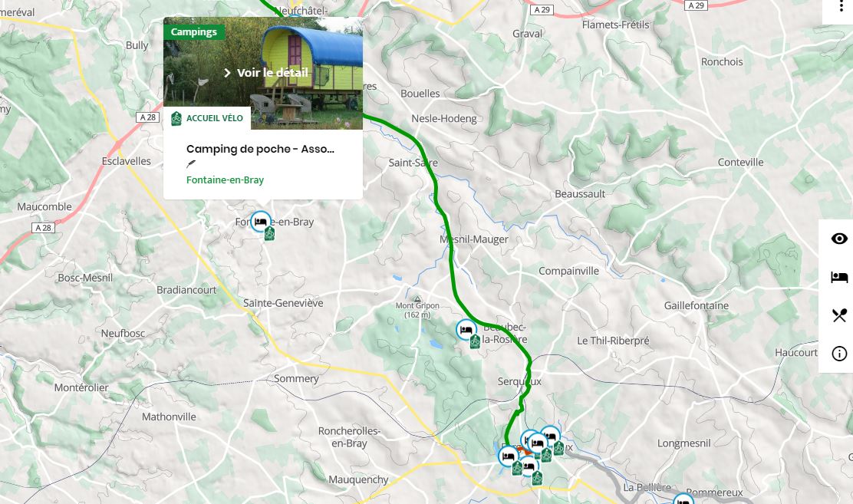Toggle the eye visibility icon in sidebar
The height and width of the screenshot is (504, 853).
click(x=839, y=239)
